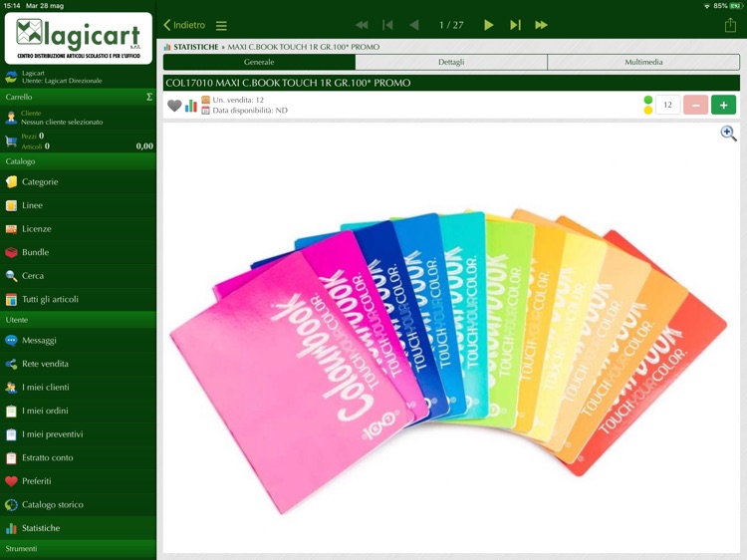The image size is (747, 560).
Task: Jump back several items with rewind icon
Action: tap(362, 25)
